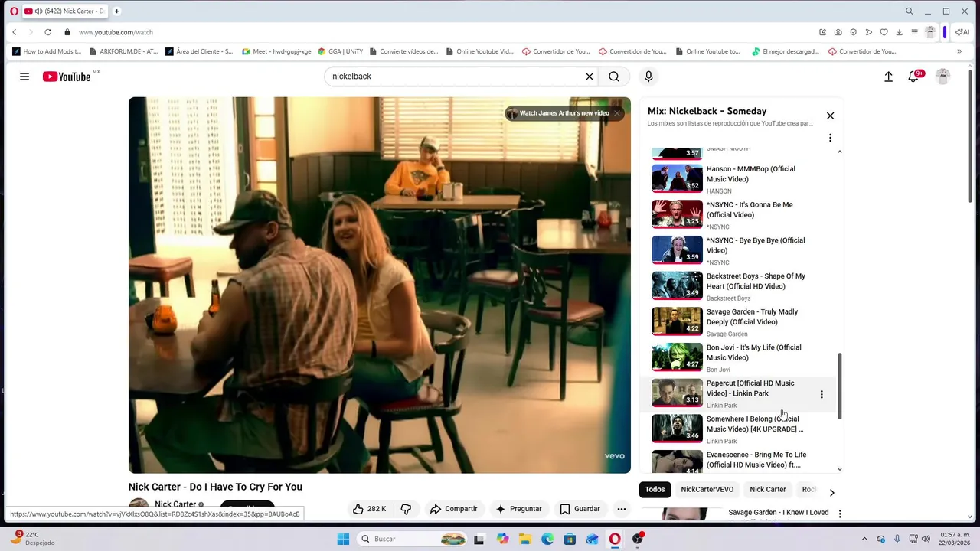Open GGA | UNITY bookmark
Screen dimensions: 980x551
click(341, 52)
